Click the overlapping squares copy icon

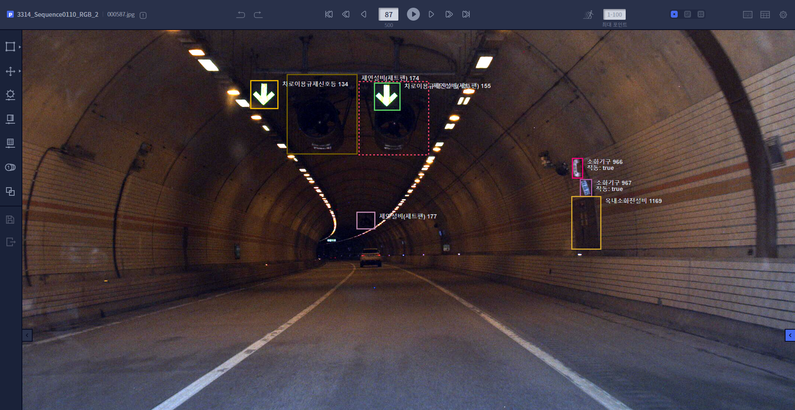click(x=10, y=192)
